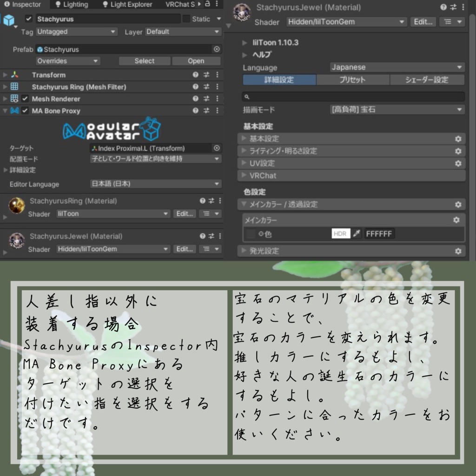Open Mesh Filter three-dot menu
The height and width of the screenshot is (476, 476).
tap(217, 86)
